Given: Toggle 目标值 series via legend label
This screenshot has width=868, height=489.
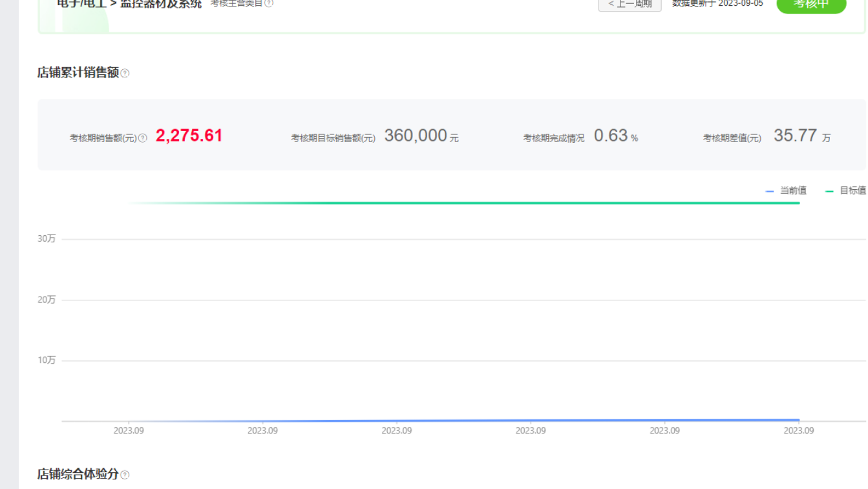Looking at the screenshot, I should coord(852,191).
